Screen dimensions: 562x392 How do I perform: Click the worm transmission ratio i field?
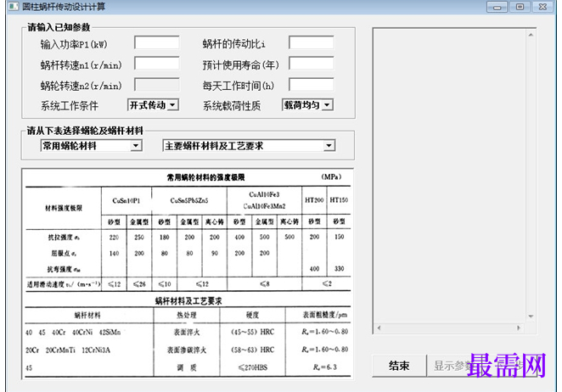(312, 42)
